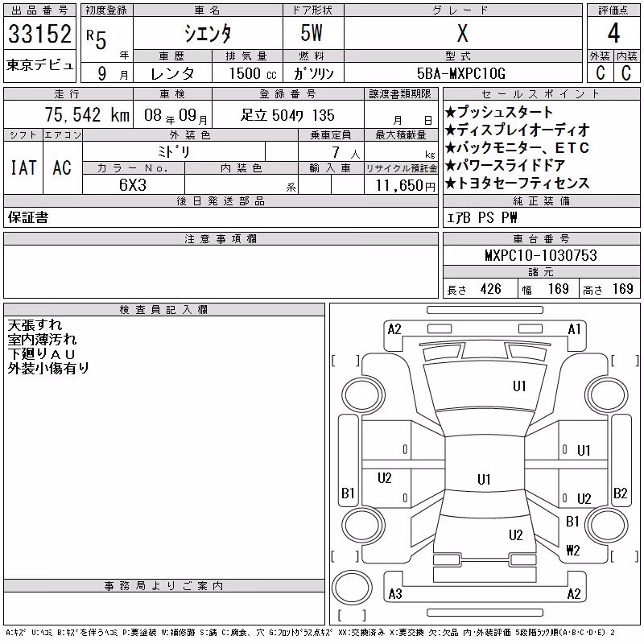Click the air conditioner value AC
Image resolution: width=644 pixels, height=644 pixels.
click(x=62, y=167)
